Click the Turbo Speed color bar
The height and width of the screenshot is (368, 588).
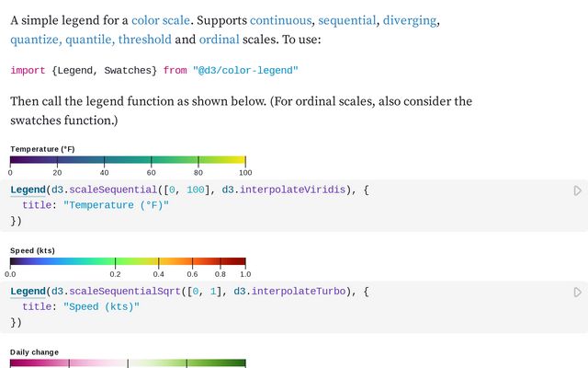click(128, 262)
